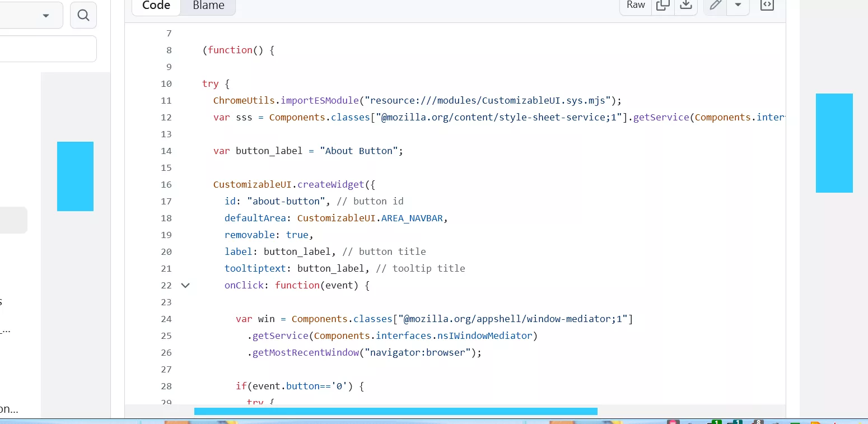The width and height of the screenshot is (868, 424).
Task: Click the horizontal code scrollbar thumb
Action: tap(396, 411)
